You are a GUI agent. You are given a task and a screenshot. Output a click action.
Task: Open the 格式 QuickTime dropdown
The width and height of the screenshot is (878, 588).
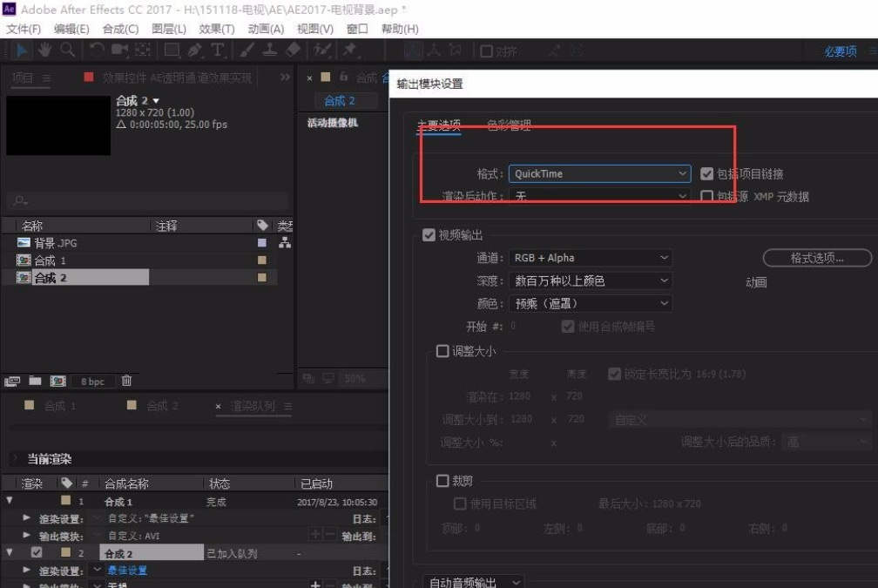click(599, 173)
